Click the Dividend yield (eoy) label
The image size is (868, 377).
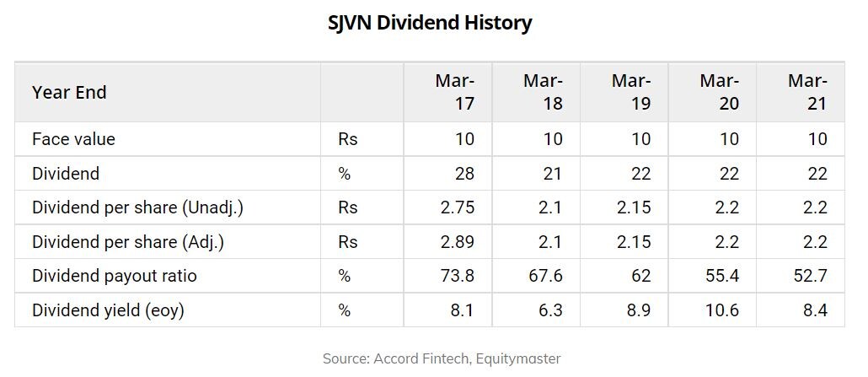pos(108,310)
